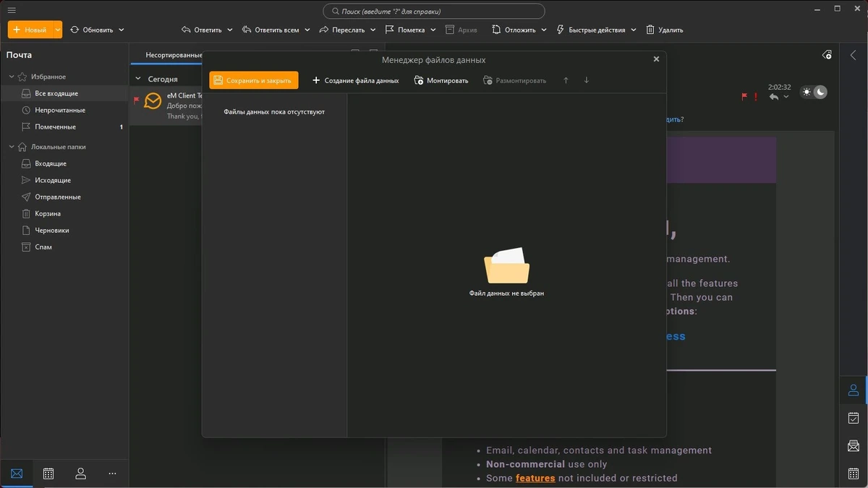Image resolution: width=868 pixels, height=488 pixels.
Task: Open the envelope icon in right sidebar
Action: [854, 445]
